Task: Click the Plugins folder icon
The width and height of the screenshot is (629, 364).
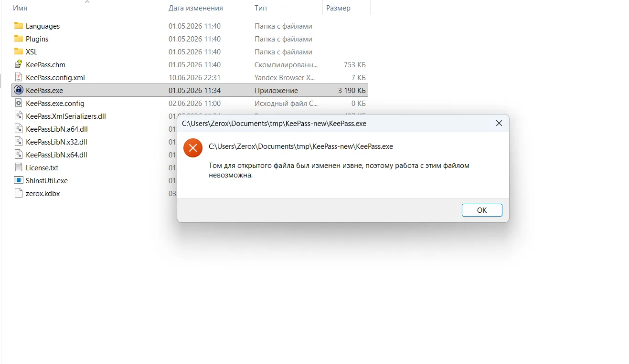Action: tap(19, 39)
